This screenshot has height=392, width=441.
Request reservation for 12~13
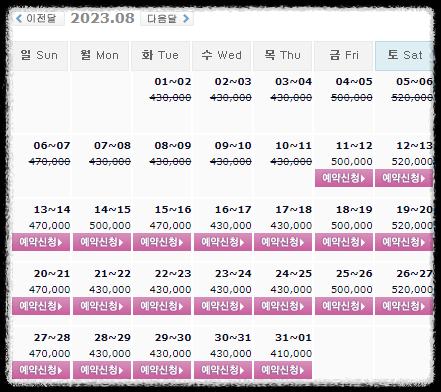pyautogui.click(x=404, y=178)
